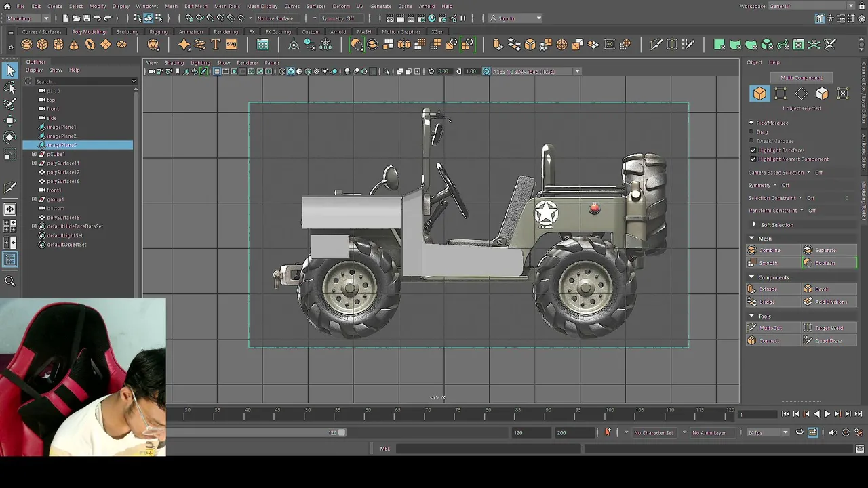The image size is (868, 488).
Task: Click the polygon type text shelf icon
Action: tap(216, 45)
